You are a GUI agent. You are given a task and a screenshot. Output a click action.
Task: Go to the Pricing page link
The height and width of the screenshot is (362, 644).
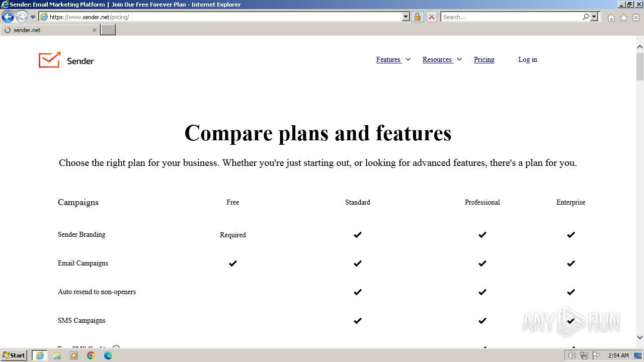click(484, 59)
